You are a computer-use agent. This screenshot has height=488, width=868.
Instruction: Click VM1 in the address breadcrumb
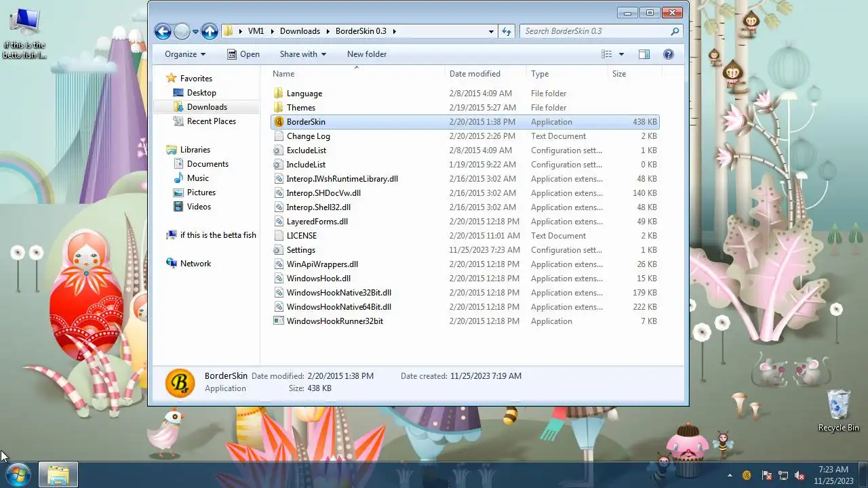pyautogui.click(x=256, y=31)
